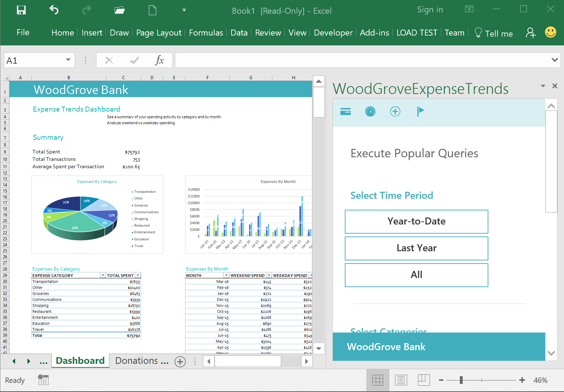Click the Cancel X in the formula bar
Viewport: 564px width, 392px height.
click(x=109, y=61)
